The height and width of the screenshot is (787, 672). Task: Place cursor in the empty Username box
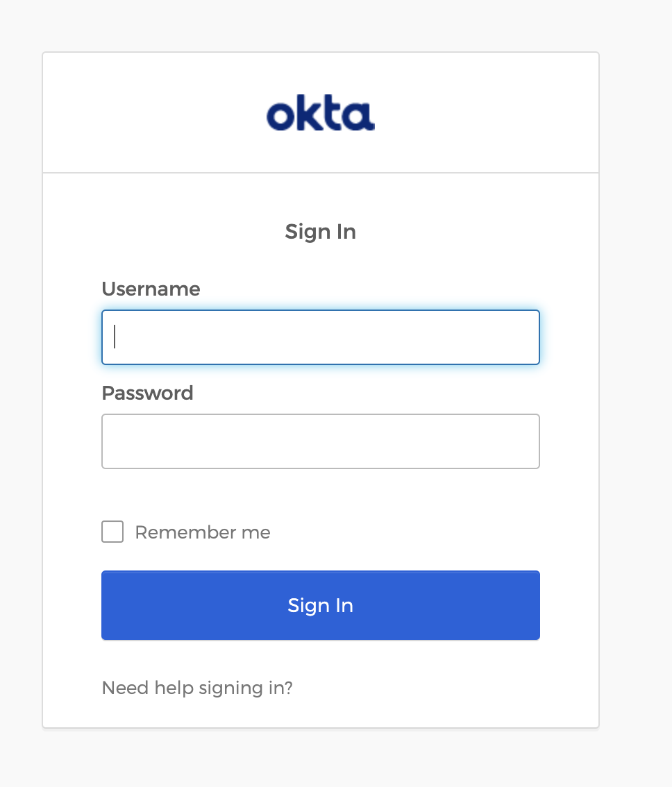tap(320, 337)
